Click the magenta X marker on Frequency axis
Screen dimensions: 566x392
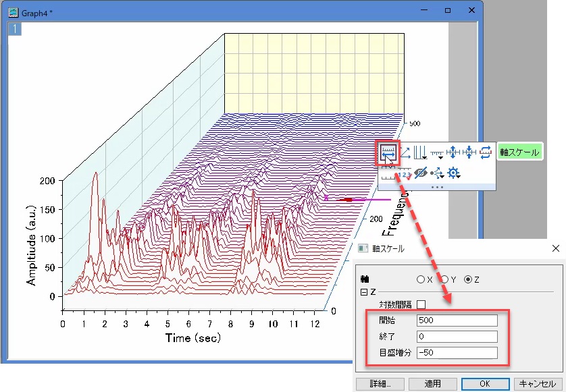326,198
